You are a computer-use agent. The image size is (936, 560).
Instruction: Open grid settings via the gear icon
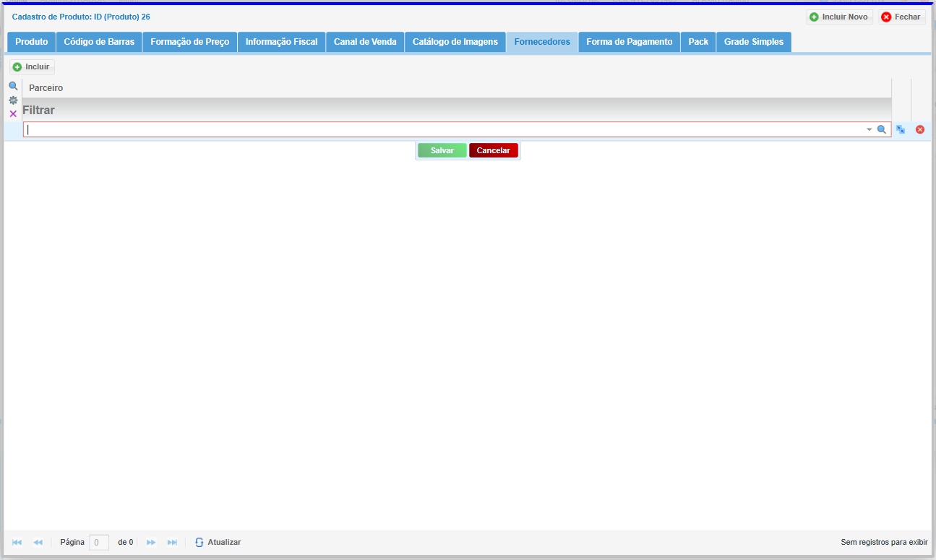[13, 100]
